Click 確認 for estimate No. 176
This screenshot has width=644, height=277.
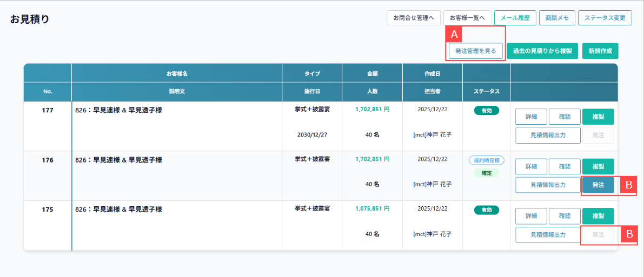(x=565, y=166)
